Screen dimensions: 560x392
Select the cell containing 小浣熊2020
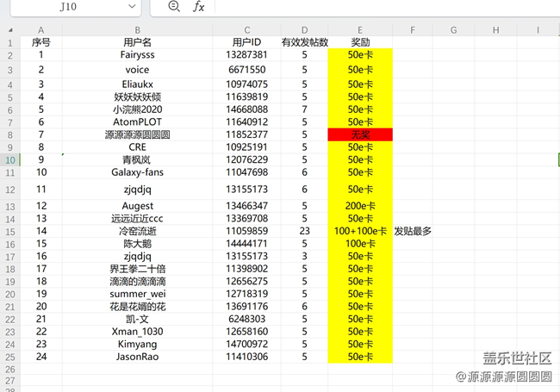(137, 109)
